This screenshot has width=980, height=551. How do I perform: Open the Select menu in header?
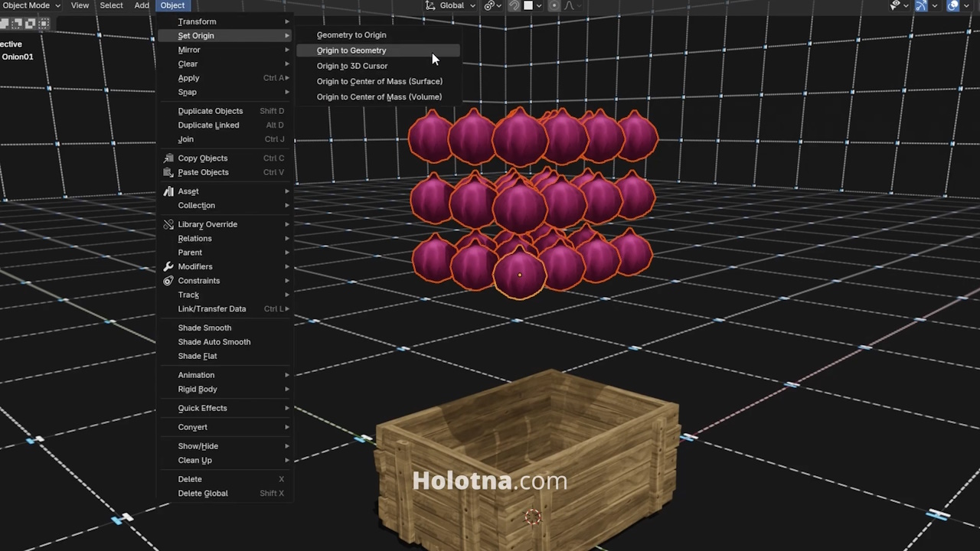(x=111, y=5)
